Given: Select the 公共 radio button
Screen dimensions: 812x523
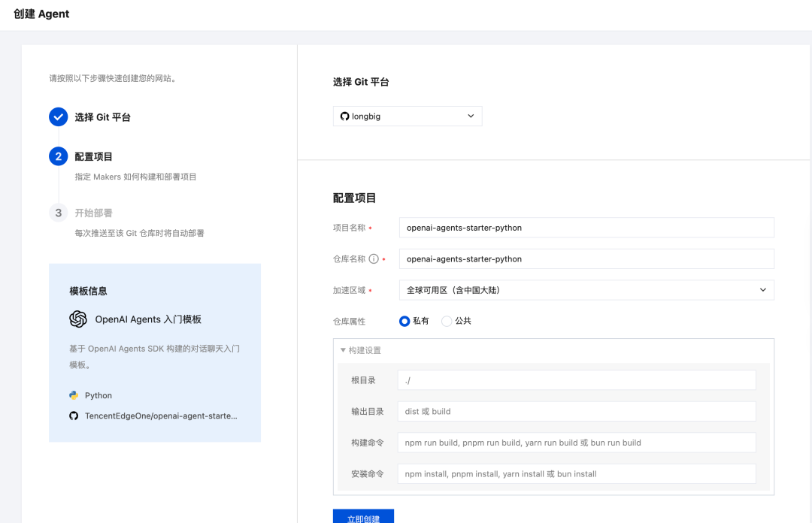Looking at the screenshot, I should (x=447, y=321).
